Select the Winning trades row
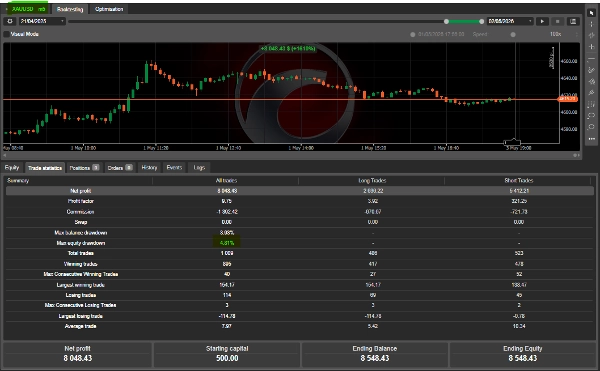This screenshot has height=371, width=600. (299, 264)
